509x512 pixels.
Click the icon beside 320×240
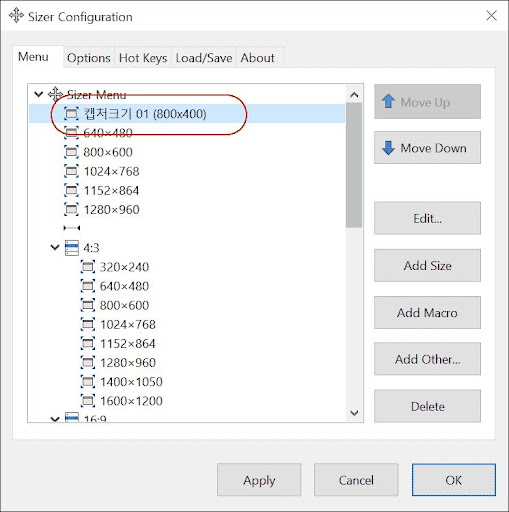coord(88,267)
